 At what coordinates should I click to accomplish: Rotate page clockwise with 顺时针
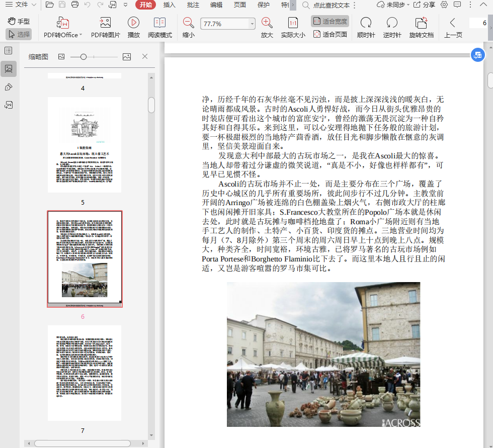(x=366, y=23)
